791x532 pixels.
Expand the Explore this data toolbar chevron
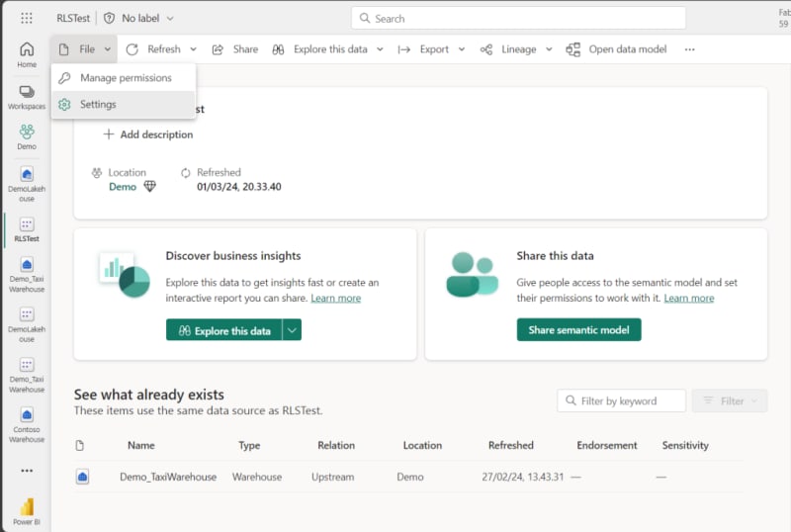tap(380, 49)
